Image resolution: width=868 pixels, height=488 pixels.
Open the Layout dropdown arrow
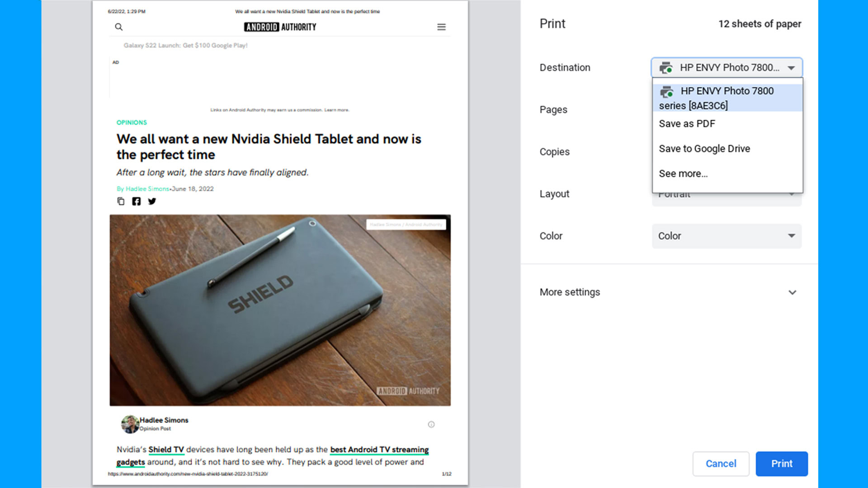(x=792, y=194)
